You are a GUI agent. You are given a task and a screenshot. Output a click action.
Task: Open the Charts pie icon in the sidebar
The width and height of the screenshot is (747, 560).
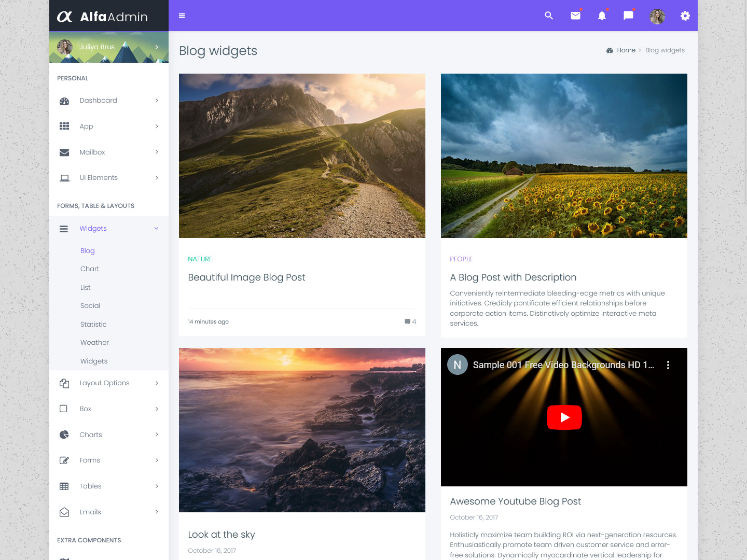(x=64, y=435)
